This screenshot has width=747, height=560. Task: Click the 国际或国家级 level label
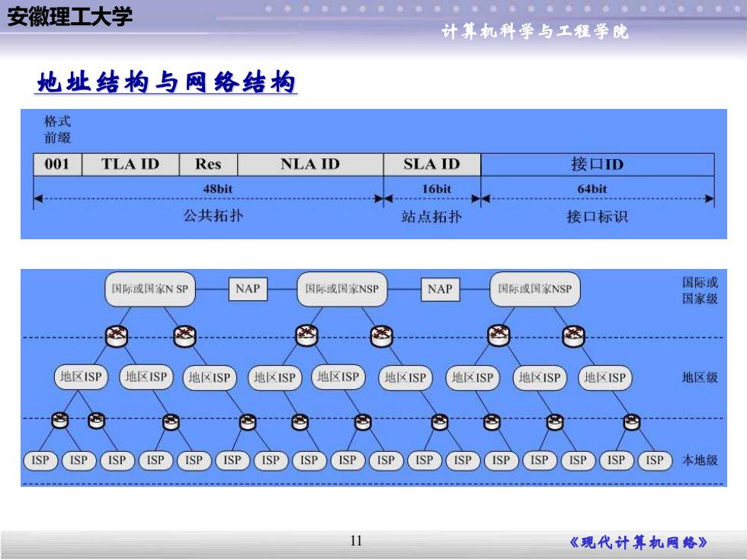700,290
